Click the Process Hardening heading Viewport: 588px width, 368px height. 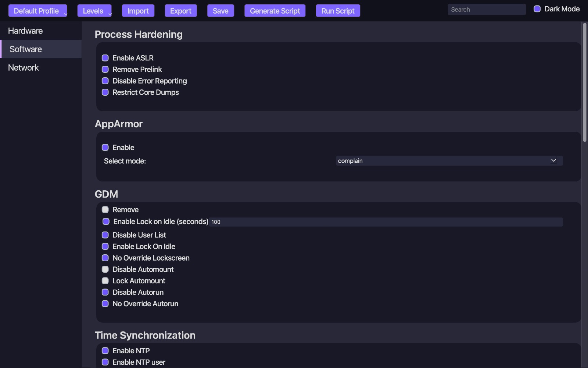point(139,34)
